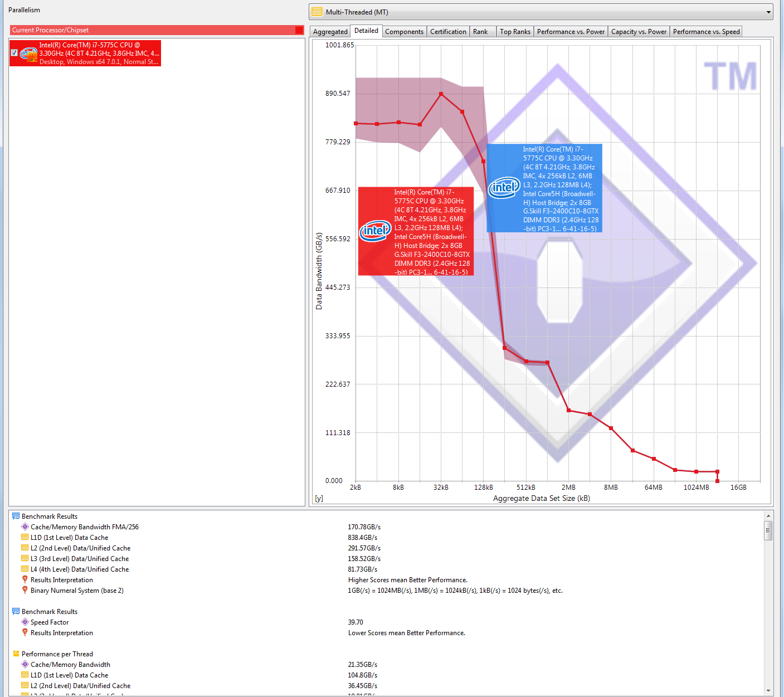Click the 'Aggregate Data Set Size (kB)' axis label
This screenshot has height=697, width=784.
click(x=542, y=499)
